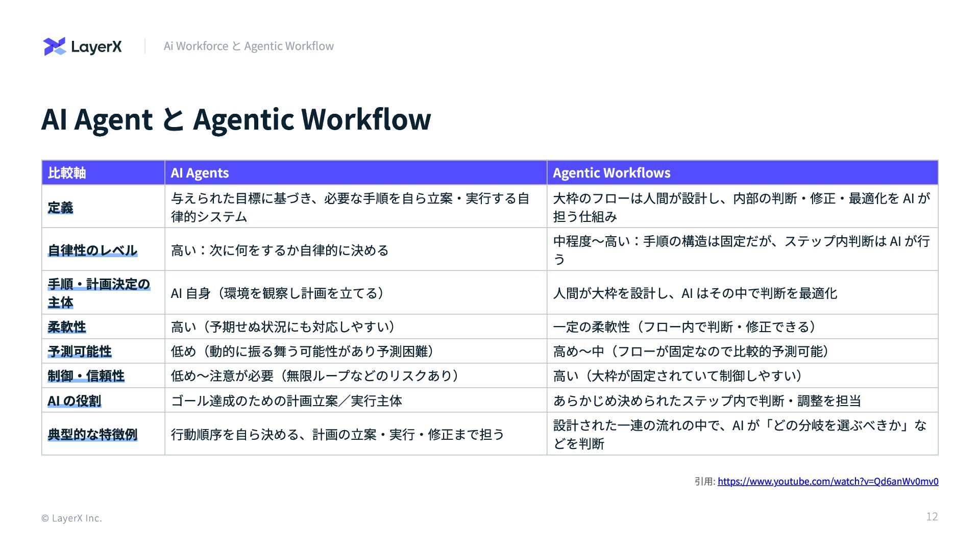980x551 pixels.
Task: Click the slide title AI Agent と Agentic Workflow
Action: tap(236, 119)
